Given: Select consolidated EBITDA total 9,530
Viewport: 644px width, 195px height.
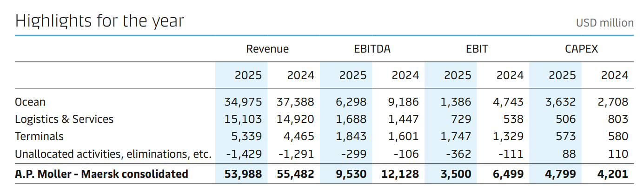Looking at the screenshot, I should click(351, 174).
